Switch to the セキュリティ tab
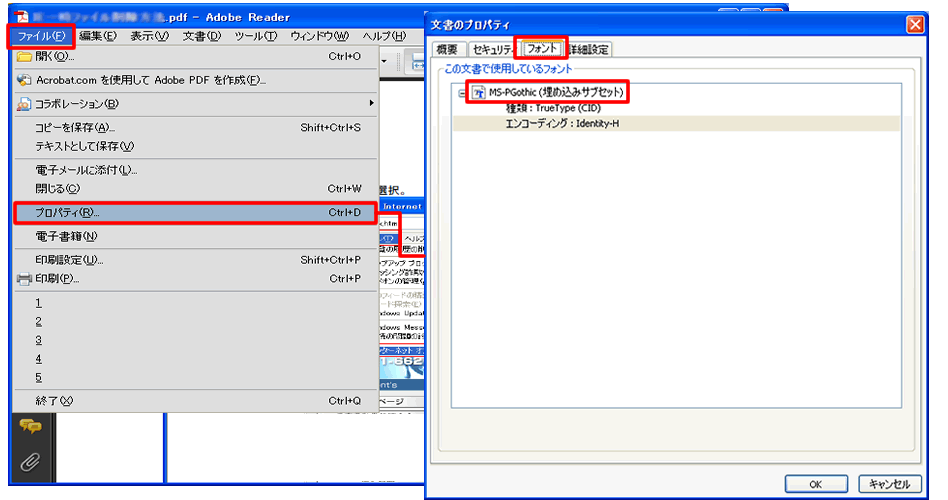The width and height of the screenshot is (948, 500). click(x=492, y=50)
